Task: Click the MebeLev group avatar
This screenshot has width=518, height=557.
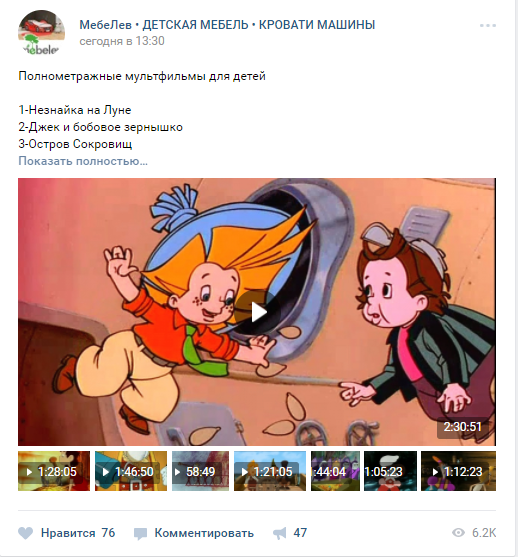Action: [x=42, y=33]
